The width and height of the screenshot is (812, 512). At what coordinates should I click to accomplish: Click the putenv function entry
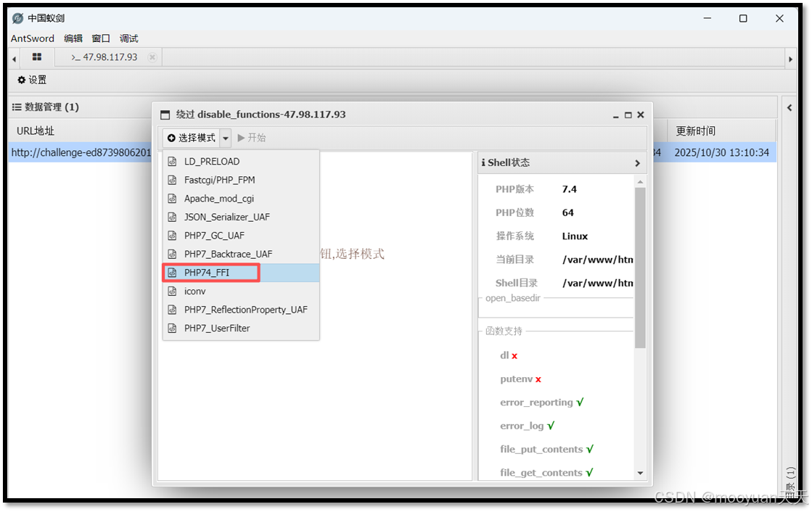520,379
